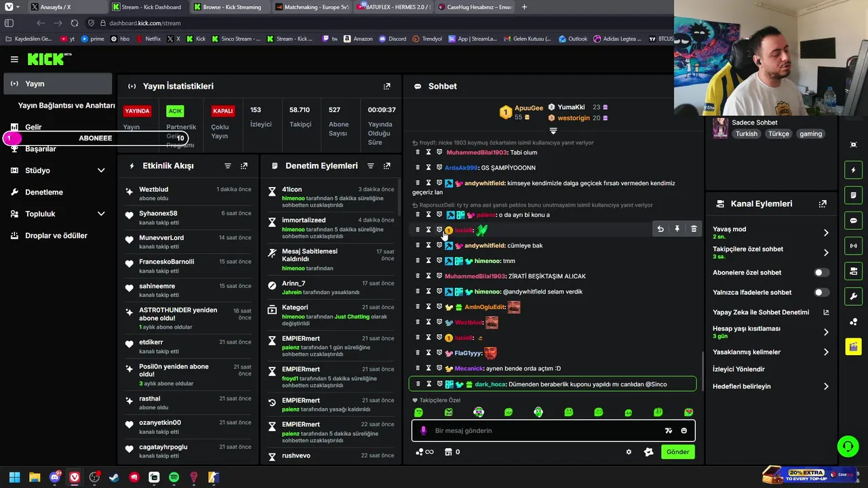This screenshot has height=488, width=868.
Task: Click the Sadece Sohbet category thumbnail
Action: [720, 128]
